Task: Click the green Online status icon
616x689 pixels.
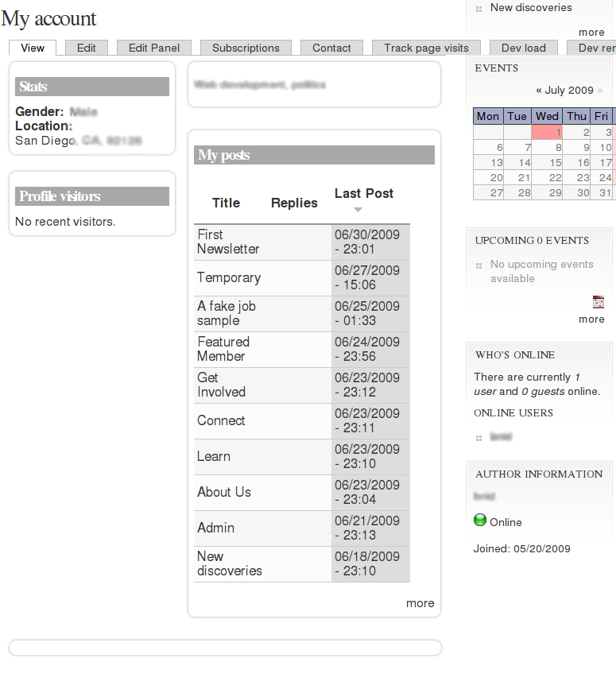Action: click(480, 520)
